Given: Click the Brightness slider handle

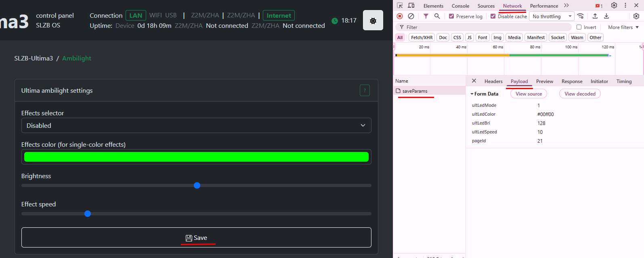Looking at the screenshot, I should click(197, 185).
